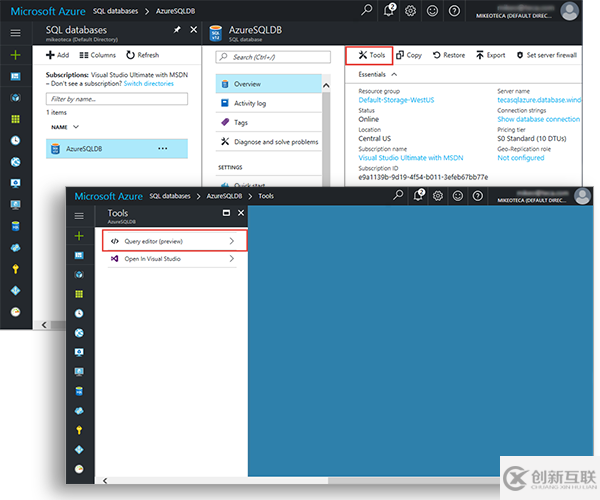Click dashboard icon in back window sidebar
600x500 pixels.
click(15, 77)
